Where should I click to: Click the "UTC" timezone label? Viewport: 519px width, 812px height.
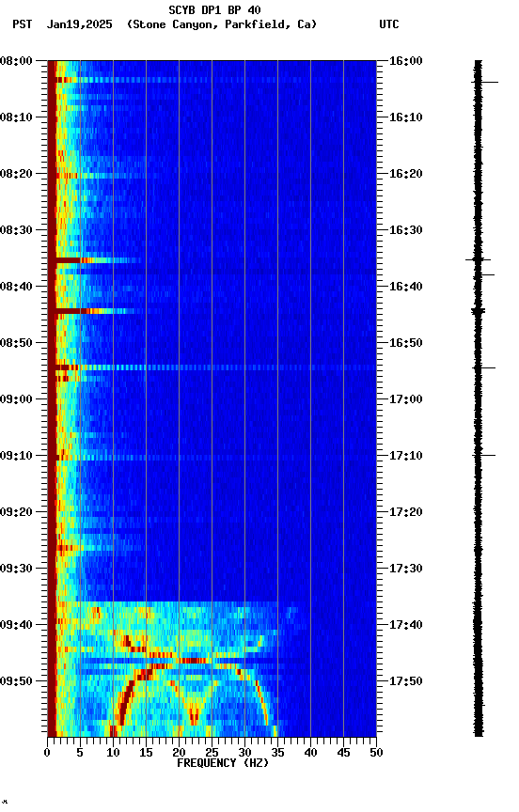tap(389, 24)
